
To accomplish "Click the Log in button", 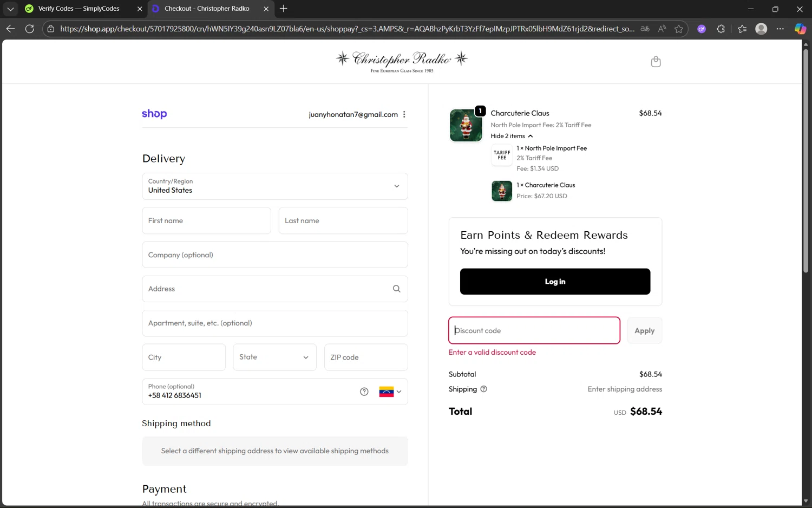I will point(555,282).
